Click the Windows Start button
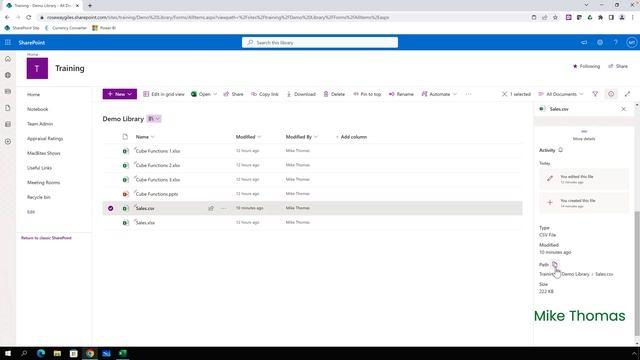The width and height of the screenshot is (640, 360). click(8, 353)
